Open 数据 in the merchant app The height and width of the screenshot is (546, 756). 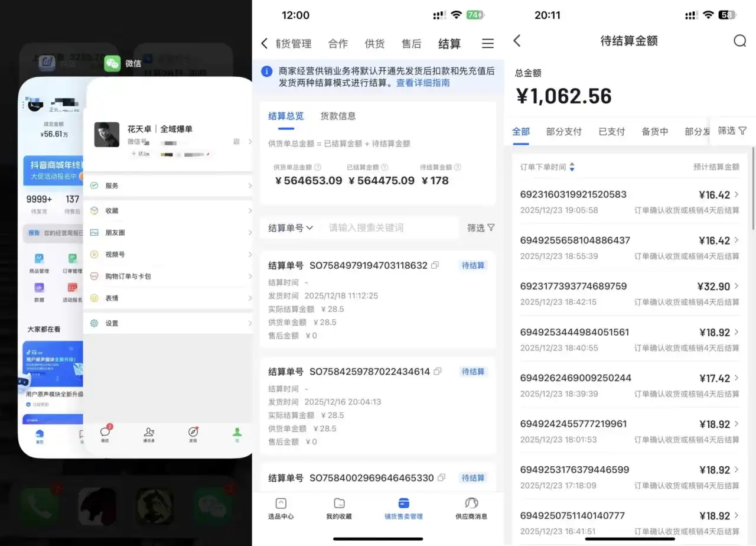[39, 292]
